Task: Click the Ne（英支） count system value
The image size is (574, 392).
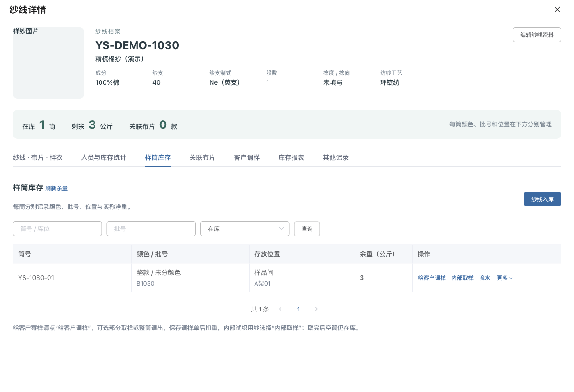Action: [226, 82]
